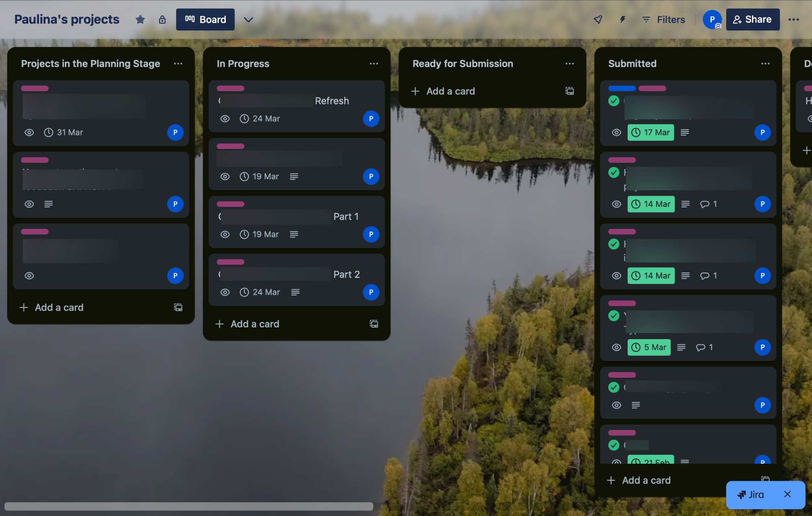
Task: Open list actions menu for Submitted
Action: click(765, 64)
